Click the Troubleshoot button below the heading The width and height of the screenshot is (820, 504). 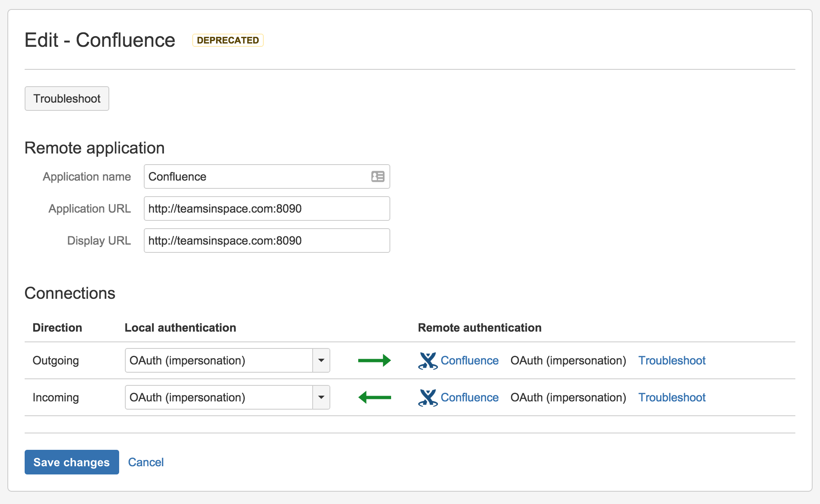[67, 99]
